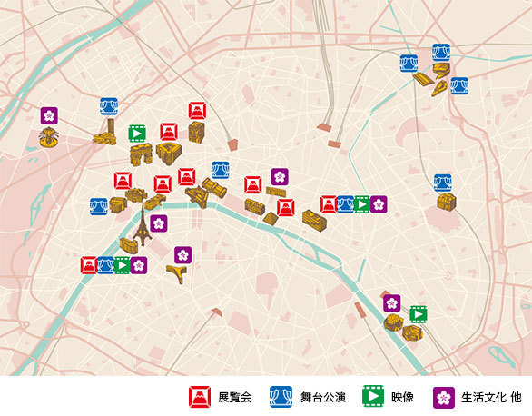Open the red exhibition marker above the tall tower building
This screenshot has width=532, height=416.
pos(198,111)
